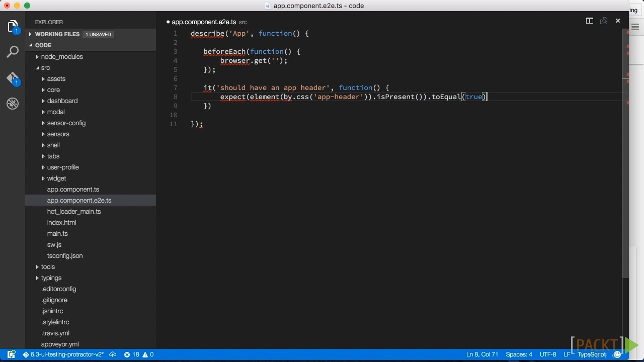
Task: Click the 1 UNSAVED badge
Action: [98, 34]
